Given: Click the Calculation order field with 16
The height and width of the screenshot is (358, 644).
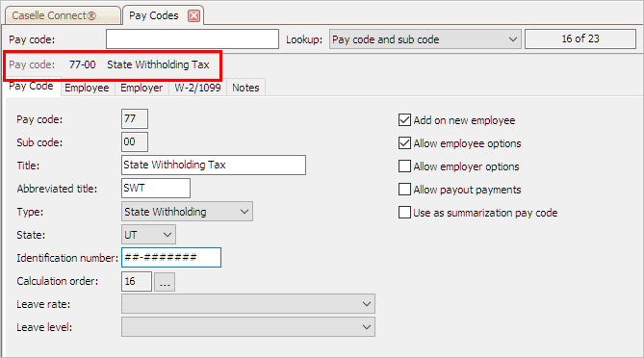Looking at the screenshot, I should 137,281.
